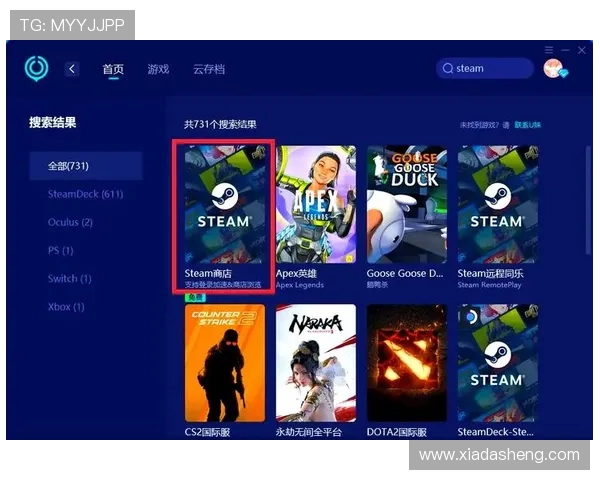
Task: Switch to the 首页 tab
Action: [x=113, y=69]
